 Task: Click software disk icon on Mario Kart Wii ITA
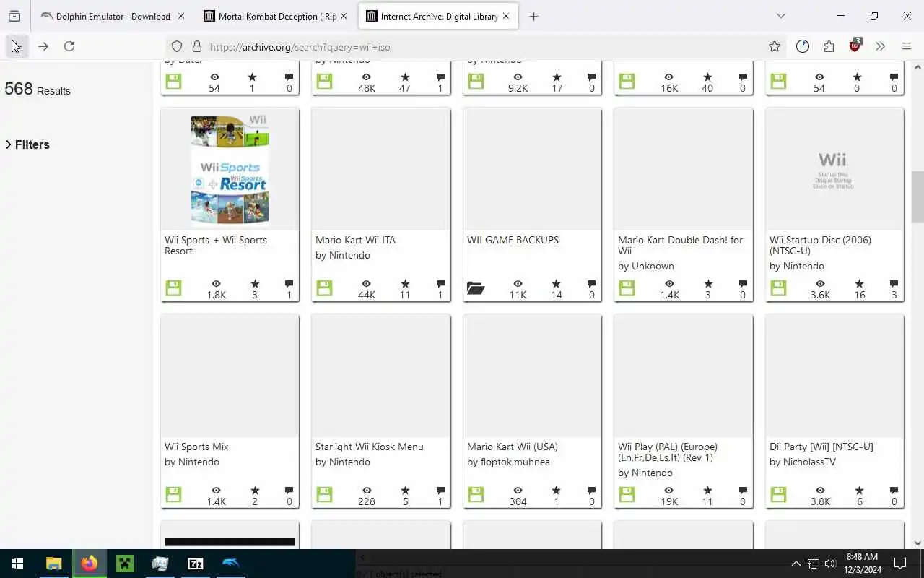(x=325, y=288)
